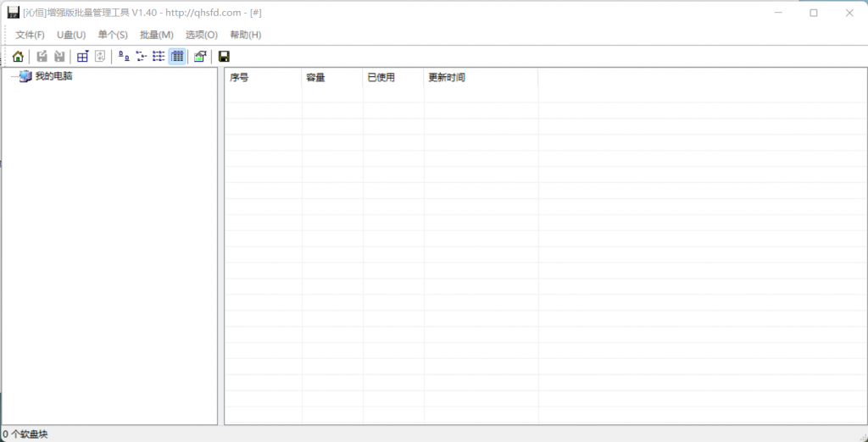Screen dimensions: 868x442
Task: Click the green home icon in toolbar
Action: 18,57
